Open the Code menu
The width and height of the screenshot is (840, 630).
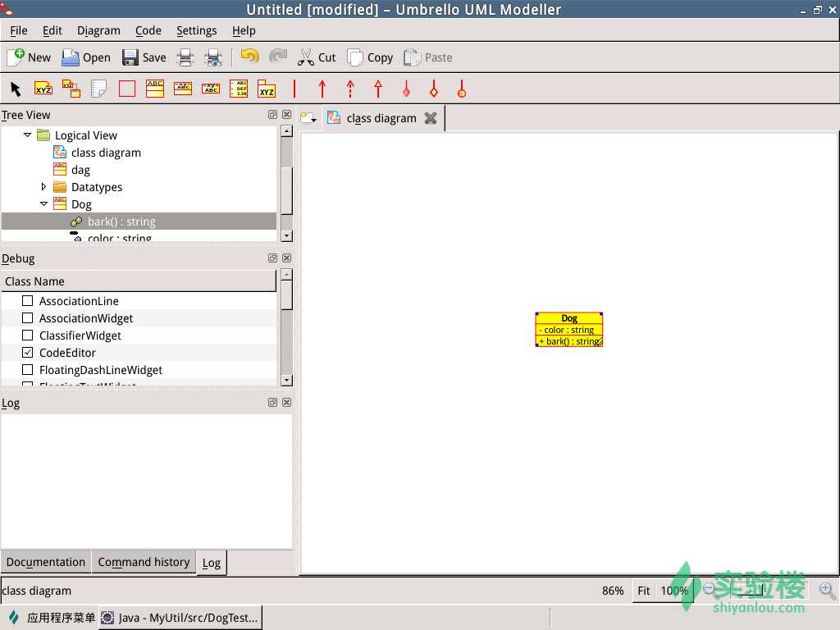[148, 30]
